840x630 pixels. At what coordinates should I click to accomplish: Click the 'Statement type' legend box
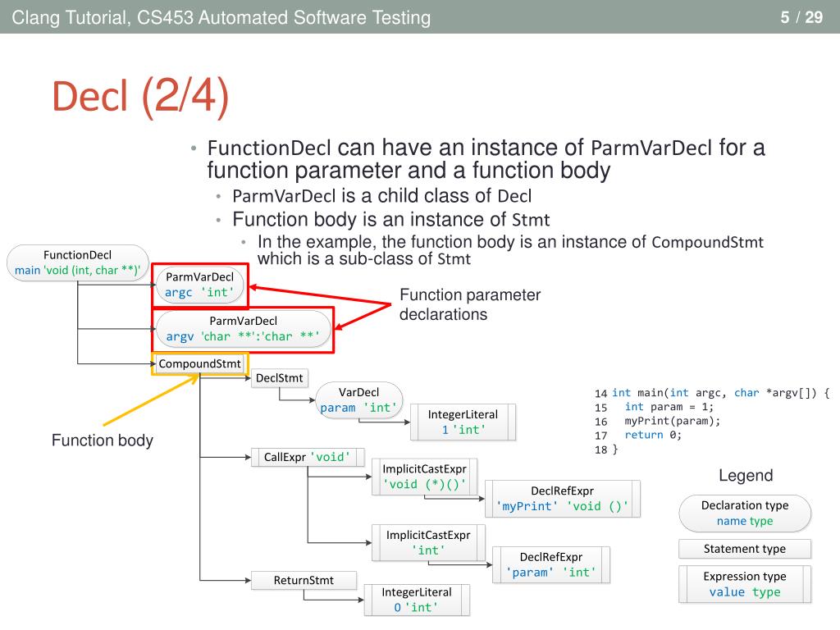[x=745, y=549]
